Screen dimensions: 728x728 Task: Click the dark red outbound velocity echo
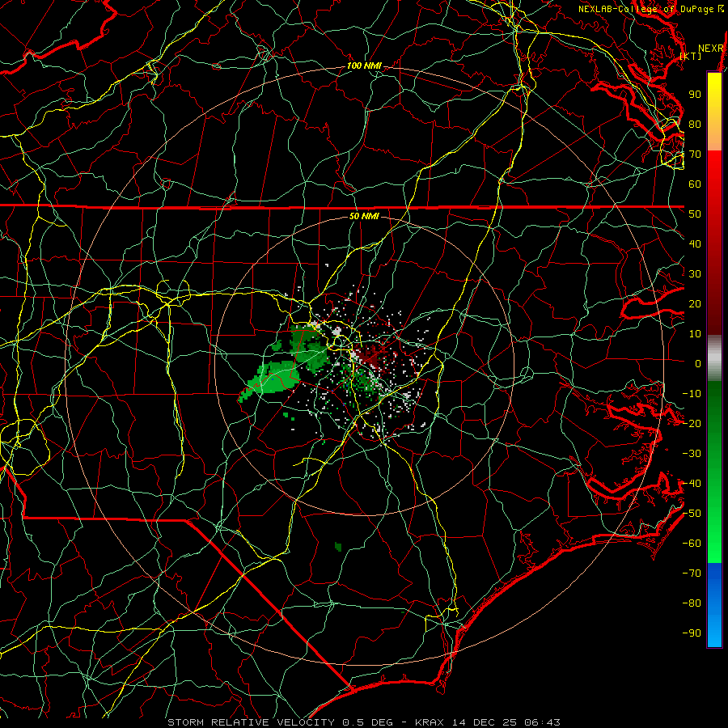[x=371, y=357]
